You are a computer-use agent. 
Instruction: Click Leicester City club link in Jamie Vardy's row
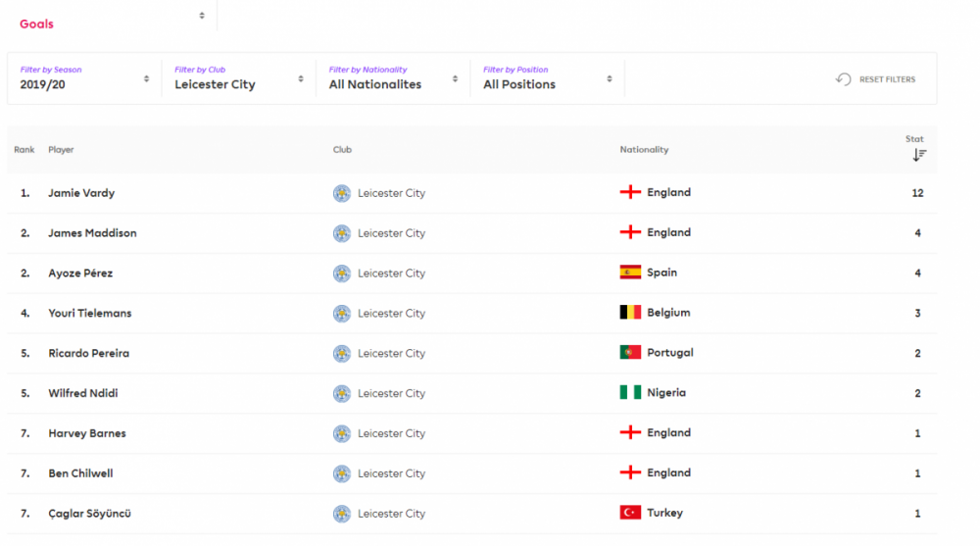point(391,193)
